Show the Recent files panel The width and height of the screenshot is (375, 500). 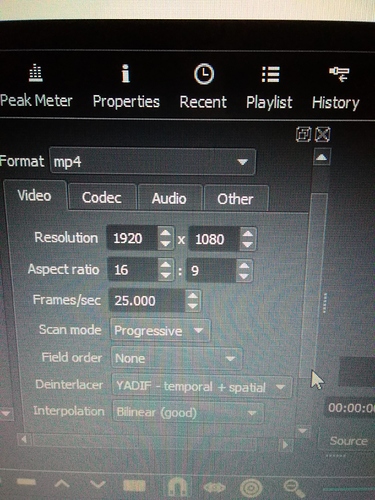tap(203, 87)
